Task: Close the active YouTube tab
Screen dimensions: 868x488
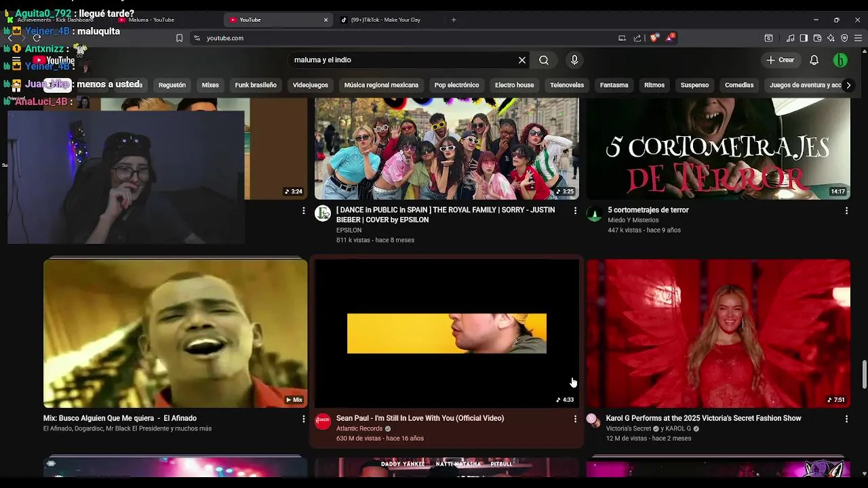Action: coord(325,20)
